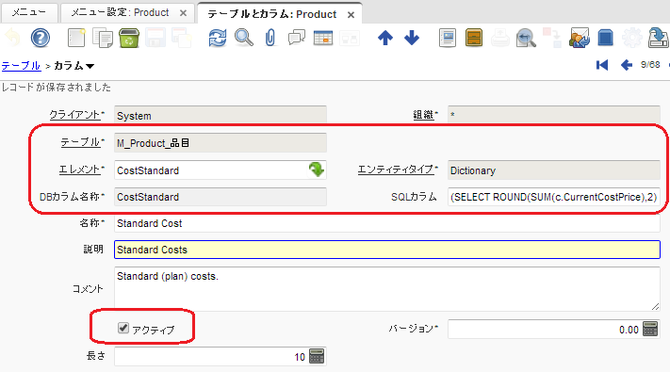This screenshot has height=372, width=670.
Task: Click the Print icon in the toolbar
Action: pos(500,38)
